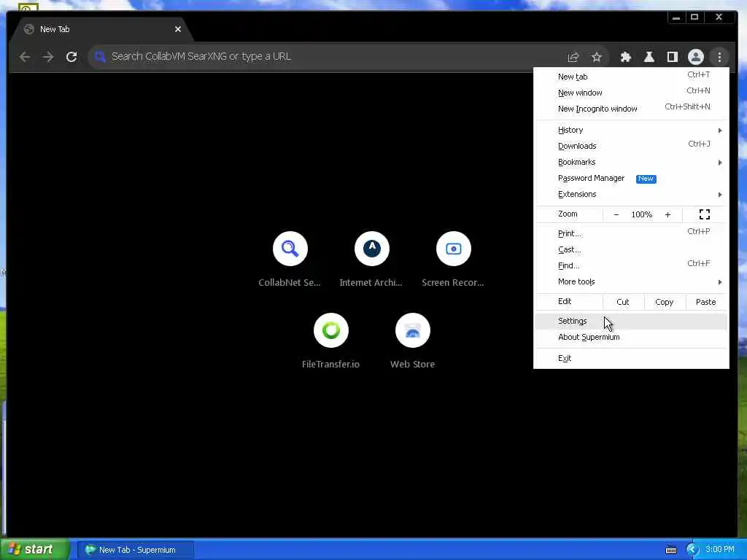Open the Extensions puzzle icon
The width and height of the screenshot is (747, 560).
click(625, 57)
